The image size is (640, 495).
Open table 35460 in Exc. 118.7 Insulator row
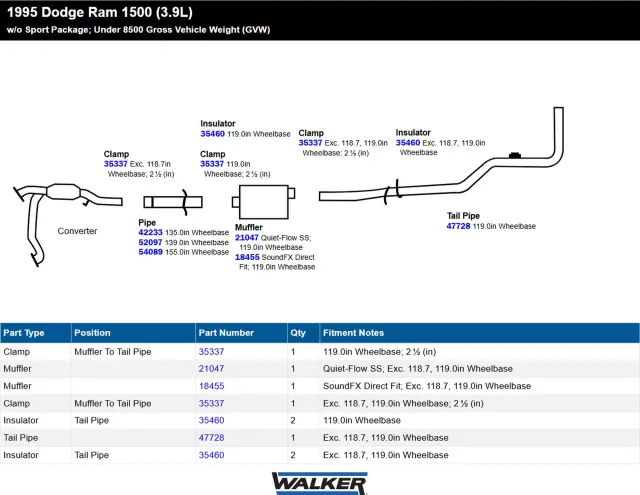pyautogui.click(x=211, y=455)
